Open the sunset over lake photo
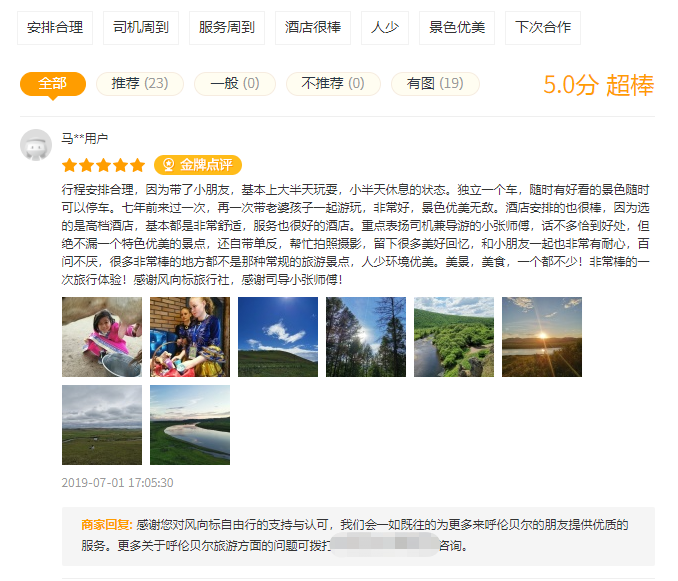The image size is (678, 581). coord(542,337)
